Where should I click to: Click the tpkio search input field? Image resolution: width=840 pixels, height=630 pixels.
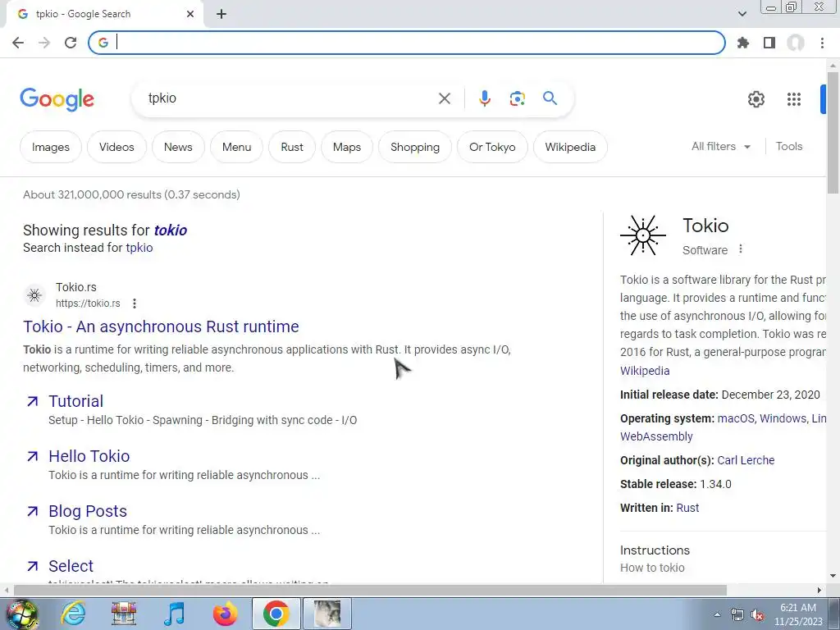pos(290,98)
